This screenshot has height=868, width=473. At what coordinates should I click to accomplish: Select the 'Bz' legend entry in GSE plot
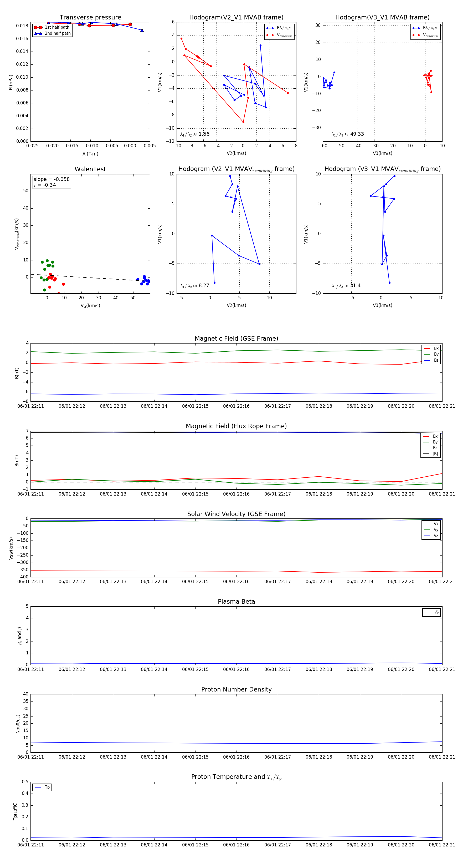[431, 360]
